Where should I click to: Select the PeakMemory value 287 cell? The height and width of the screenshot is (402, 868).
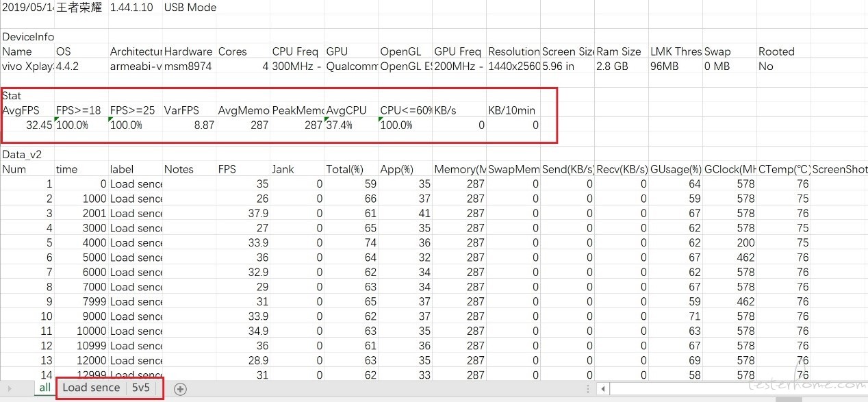[298, 125]
